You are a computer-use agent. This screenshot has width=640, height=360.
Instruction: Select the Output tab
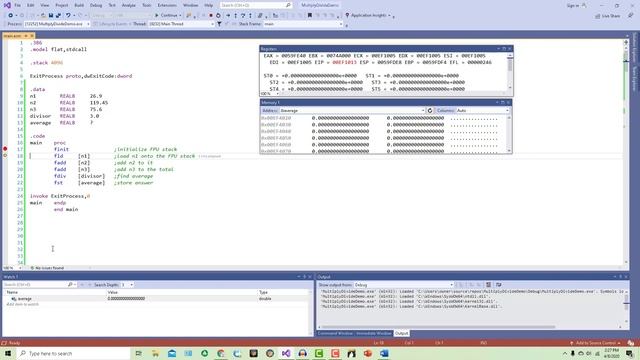click(401, 333)
